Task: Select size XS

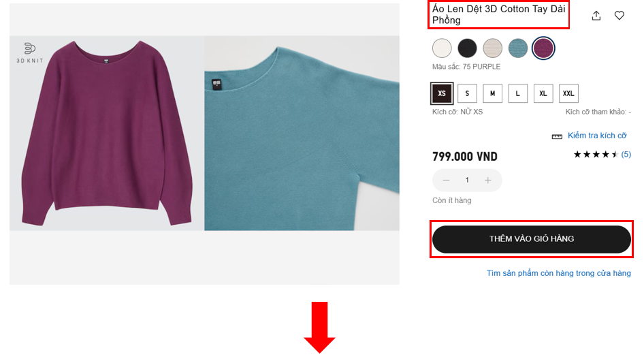Action: (x=442, y=93)
